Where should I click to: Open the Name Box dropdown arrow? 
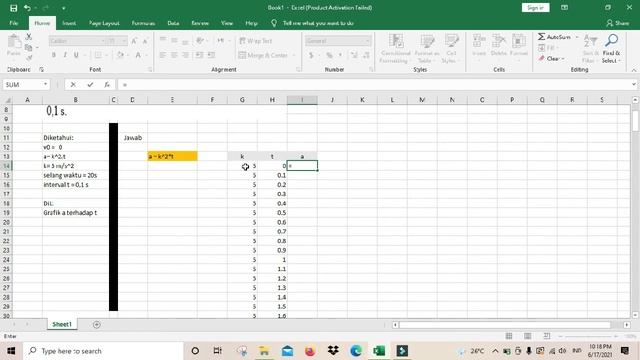tap(45, 84)
